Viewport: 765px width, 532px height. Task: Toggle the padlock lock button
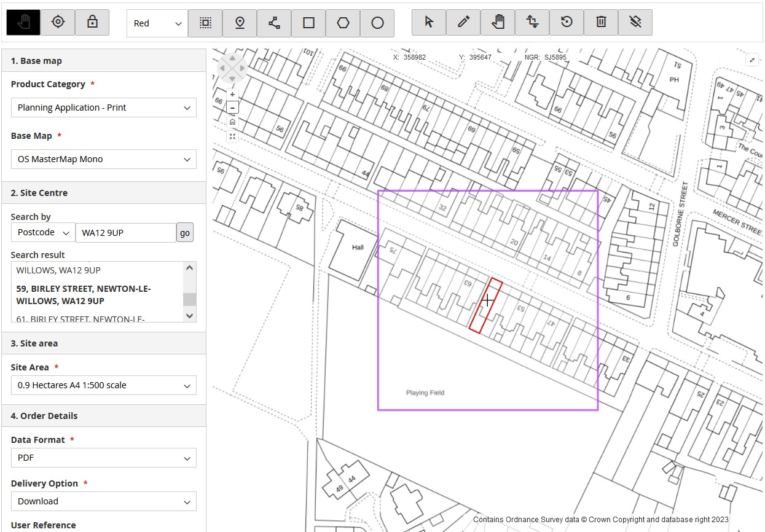pyautogui.click(x=92, y=23)
